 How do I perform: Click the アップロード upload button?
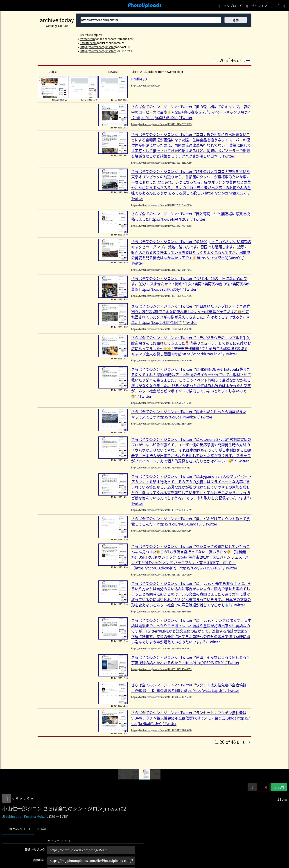[x=230, y=6]
